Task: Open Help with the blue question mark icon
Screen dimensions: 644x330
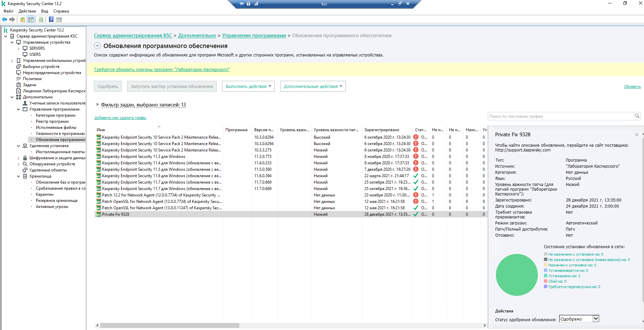Action: 51,20
